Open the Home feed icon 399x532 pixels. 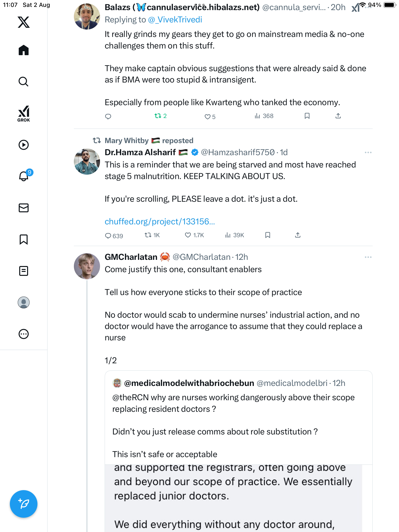pyautogui.click(x=24, y=50)
